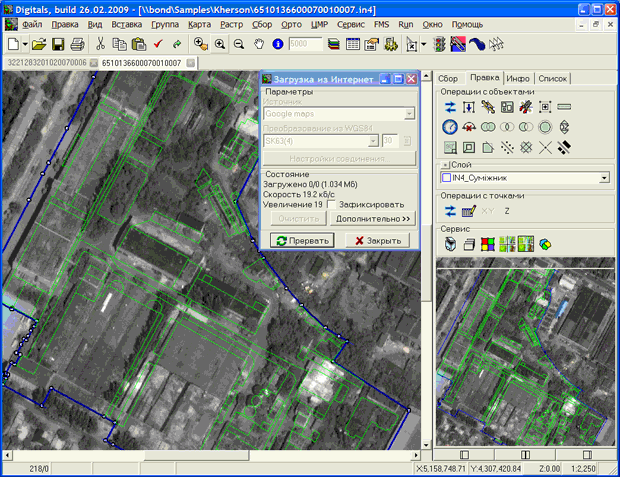Viewport: 620px width, 477px height.
Task: Select the hand Pan tool
Action: (x=258, y=44)
